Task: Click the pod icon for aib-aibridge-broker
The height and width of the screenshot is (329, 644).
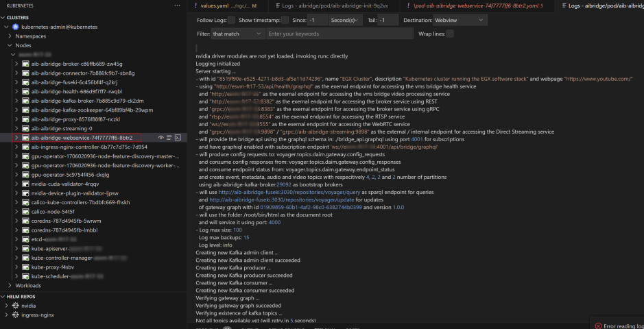Action: click(25, 64)
